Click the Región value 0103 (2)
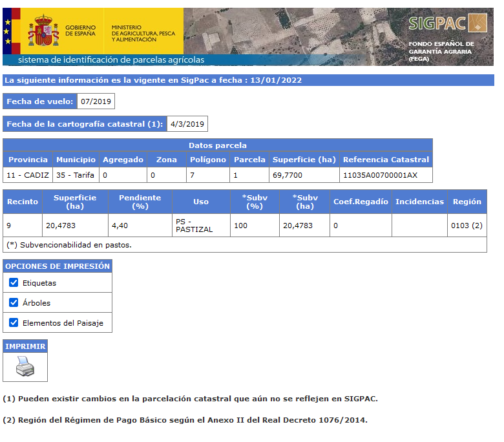504x442 pixels. tap(466, 226)
